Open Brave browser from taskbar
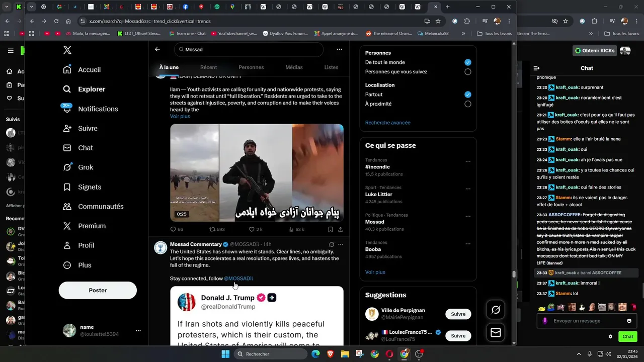Viewport: 644px width, 362px height. (330, 354)
